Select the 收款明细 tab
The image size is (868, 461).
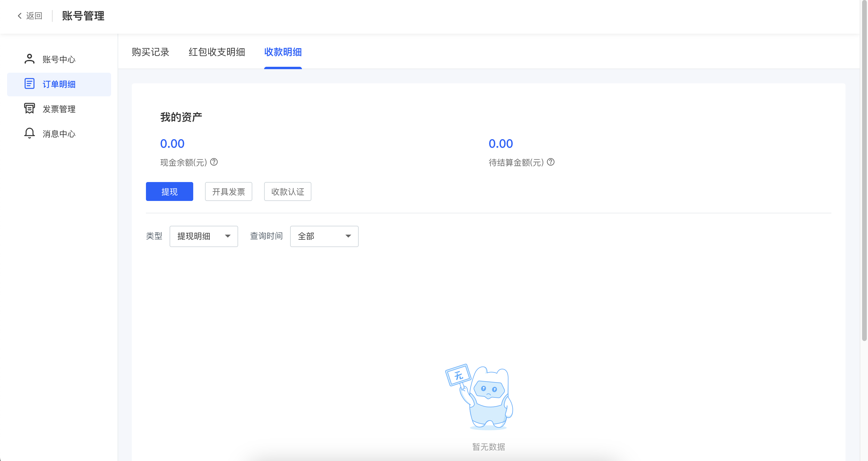(283, 52)
